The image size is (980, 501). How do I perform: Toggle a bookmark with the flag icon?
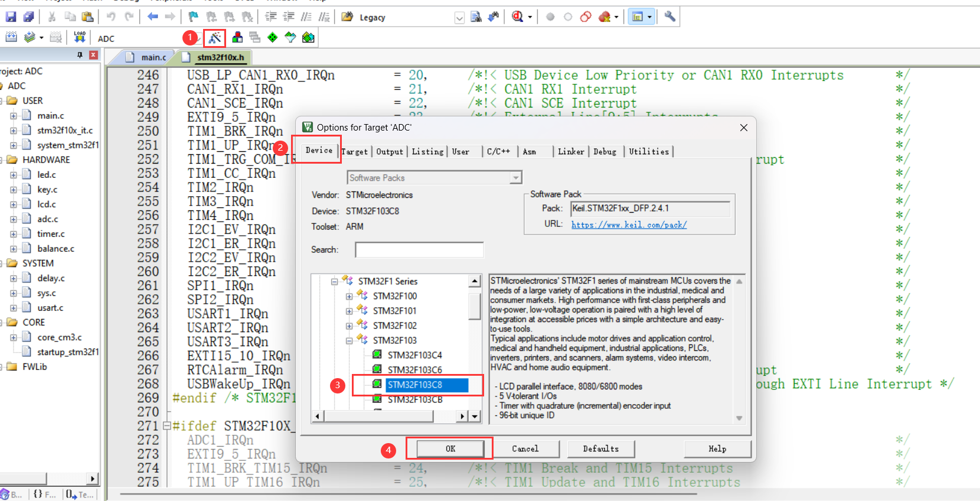click(x=193, y=17)
